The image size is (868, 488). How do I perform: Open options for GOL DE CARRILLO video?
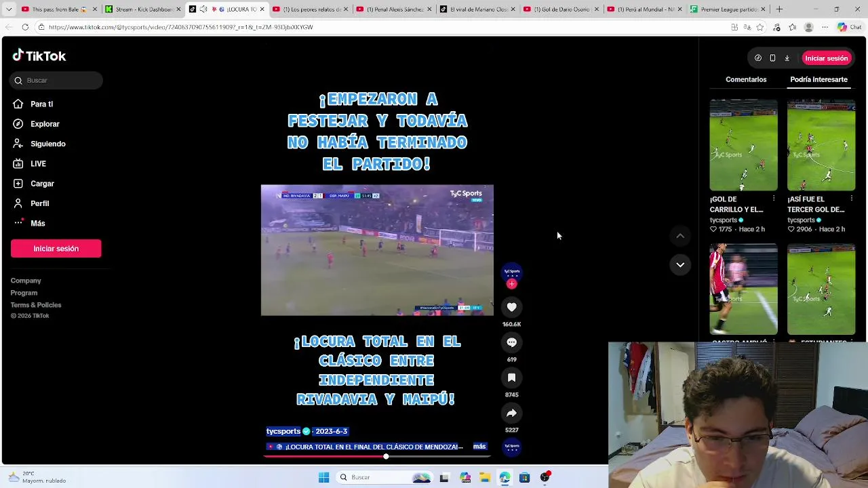774,199
